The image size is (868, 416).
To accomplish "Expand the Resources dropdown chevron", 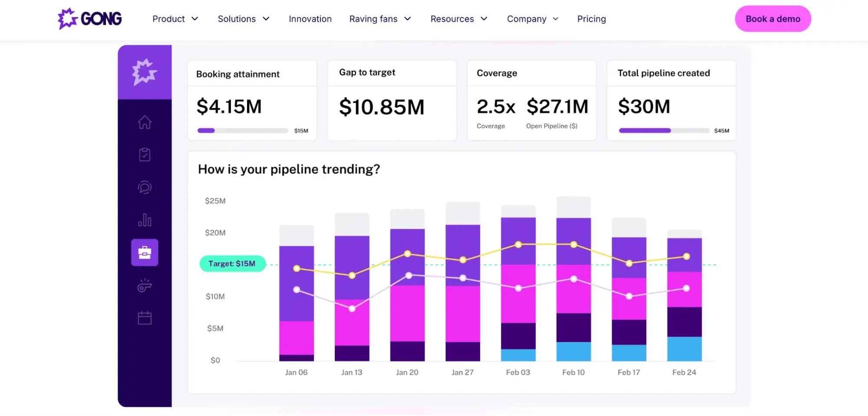I will click(484, 19).
